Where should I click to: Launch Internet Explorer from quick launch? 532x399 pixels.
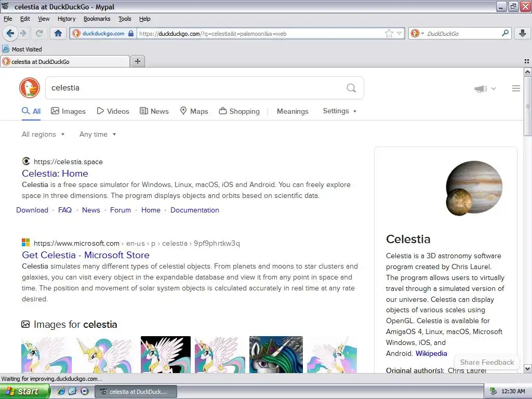tap(61, 391)
